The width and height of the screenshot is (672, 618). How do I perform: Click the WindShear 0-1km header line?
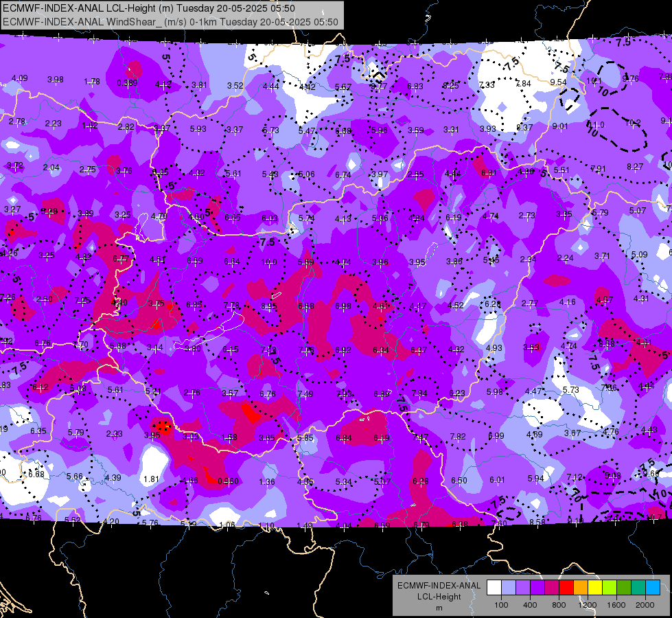pyautogui.click(x=170, y=22)
